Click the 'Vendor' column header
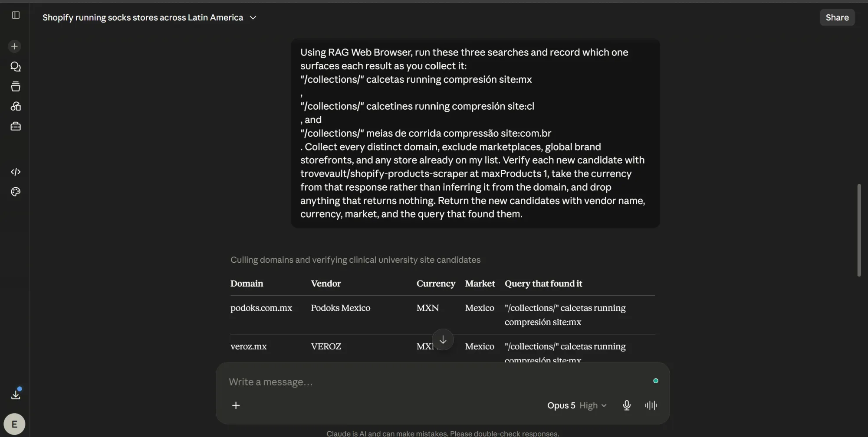The width and height of the screenshot is (868, 437). click(326, 284)
